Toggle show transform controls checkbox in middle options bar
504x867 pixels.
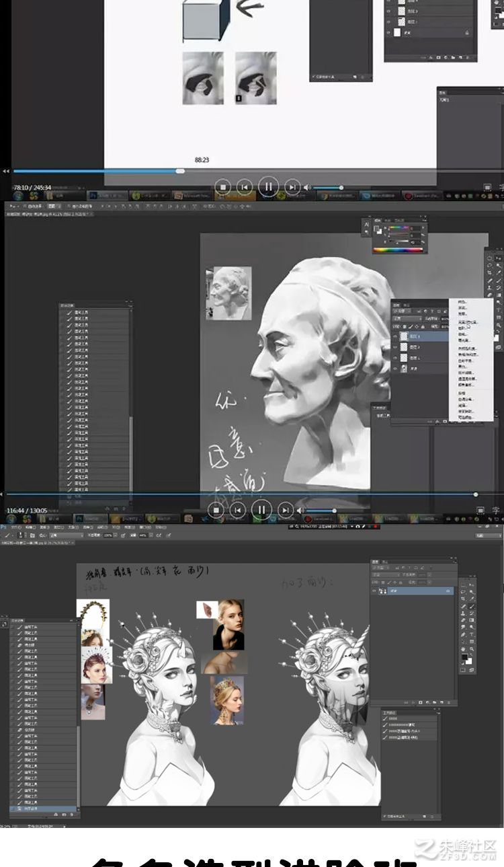click(x=69, y=206)
